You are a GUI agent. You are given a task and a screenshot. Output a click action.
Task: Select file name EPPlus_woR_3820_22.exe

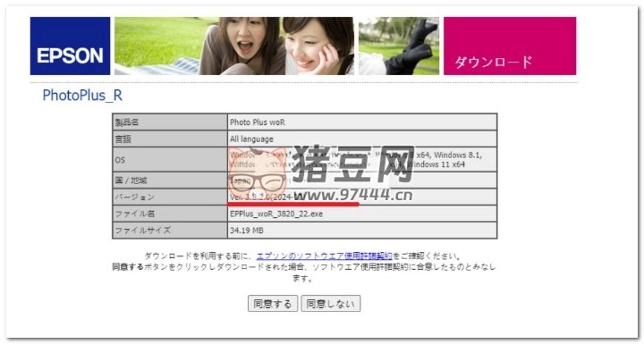[276, 214]
